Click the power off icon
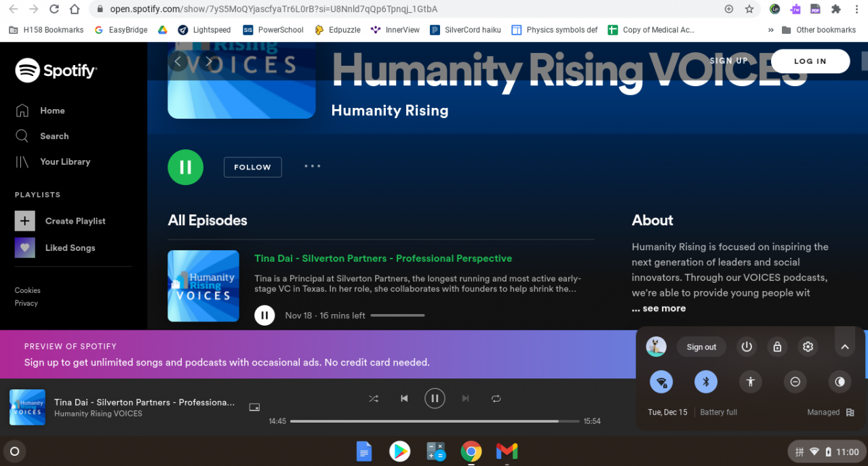This screenshot has width=868, height=466. click(747, 347)
